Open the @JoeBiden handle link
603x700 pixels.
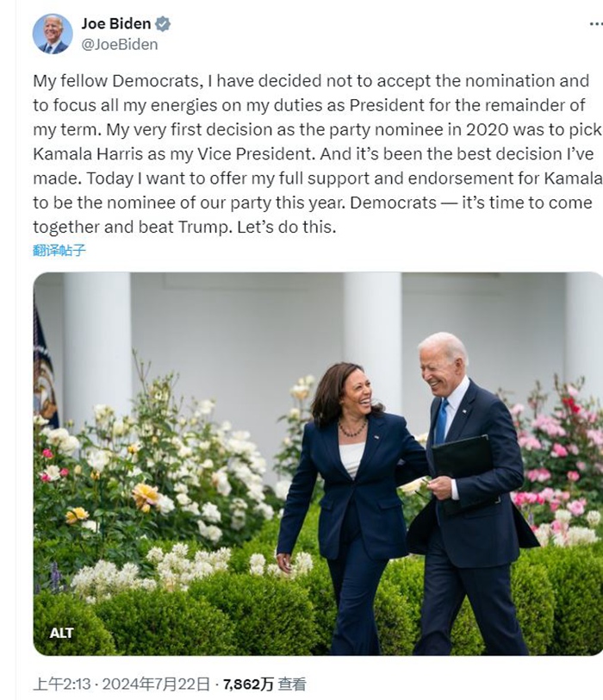pyautogui.click(x=120, y=44)
